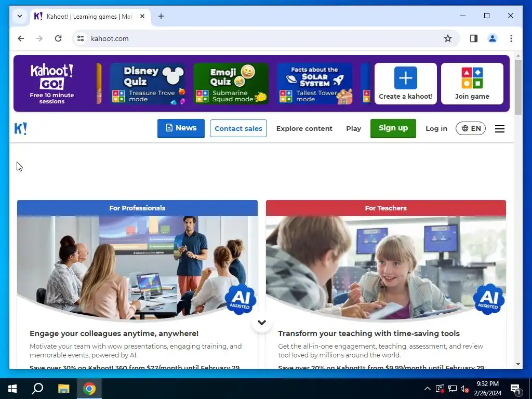Click the round down-chevron scroll button
532x399 pixels.
tap(262, 322)
